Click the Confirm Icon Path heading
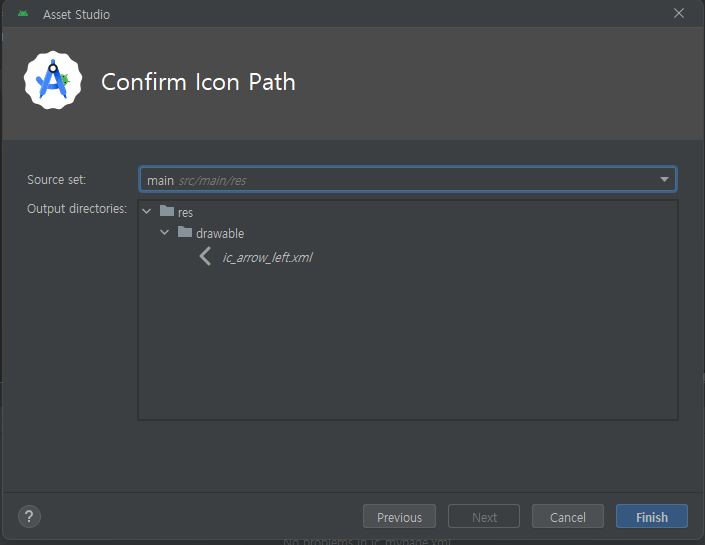 click(198, 82)
